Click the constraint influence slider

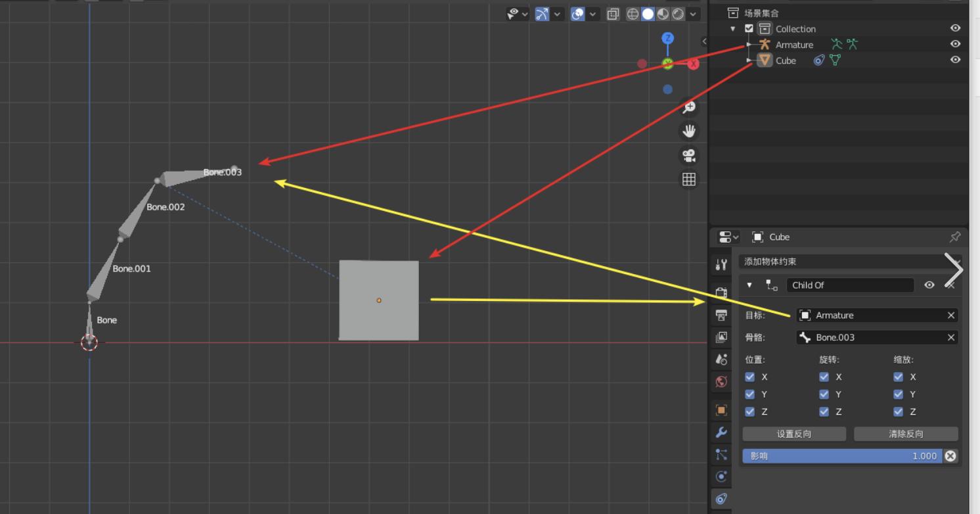click(x=841, y=456)
